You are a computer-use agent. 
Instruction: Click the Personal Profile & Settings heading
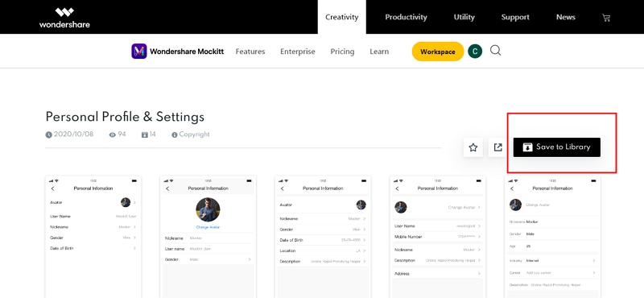tap(125, 117)
